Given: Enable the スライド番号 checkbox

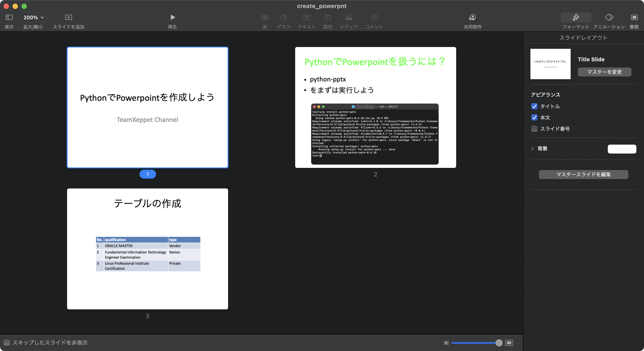Looking at the screenshot, I should (534, 129).
